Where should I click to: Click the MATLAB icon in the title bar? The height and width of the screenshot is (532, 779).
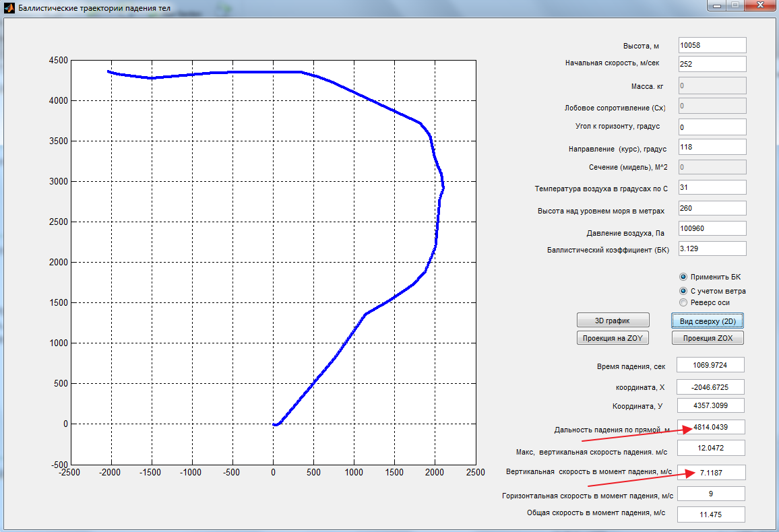(9, 8)
